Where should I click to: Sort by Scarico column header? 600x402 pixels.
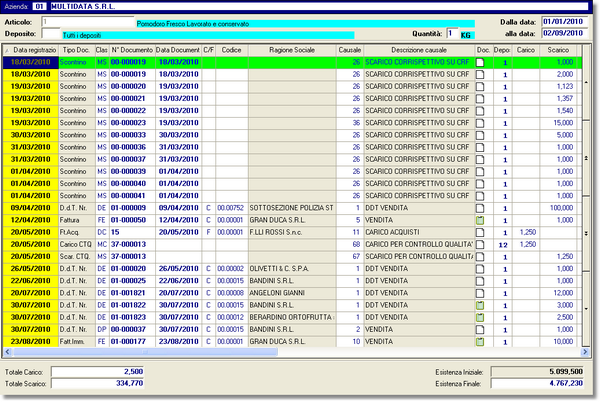pyautogui.click(x=558, y=50)
